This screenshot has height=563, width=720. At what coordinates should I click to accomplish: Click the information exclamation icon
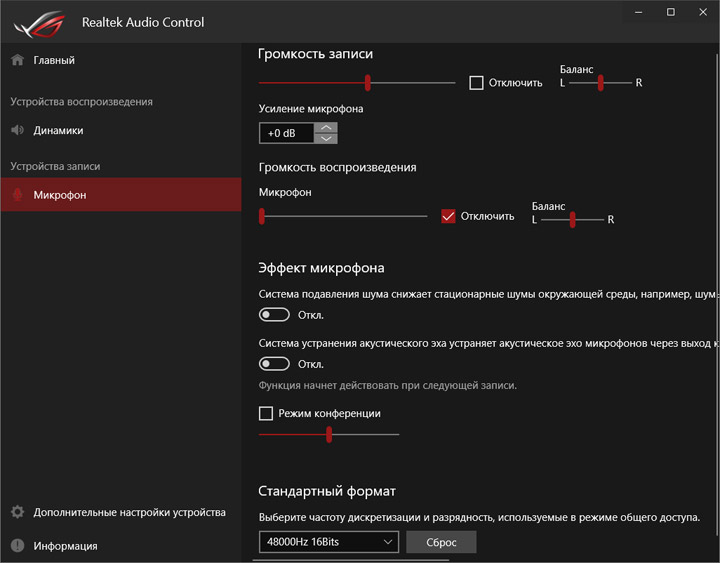17,546
